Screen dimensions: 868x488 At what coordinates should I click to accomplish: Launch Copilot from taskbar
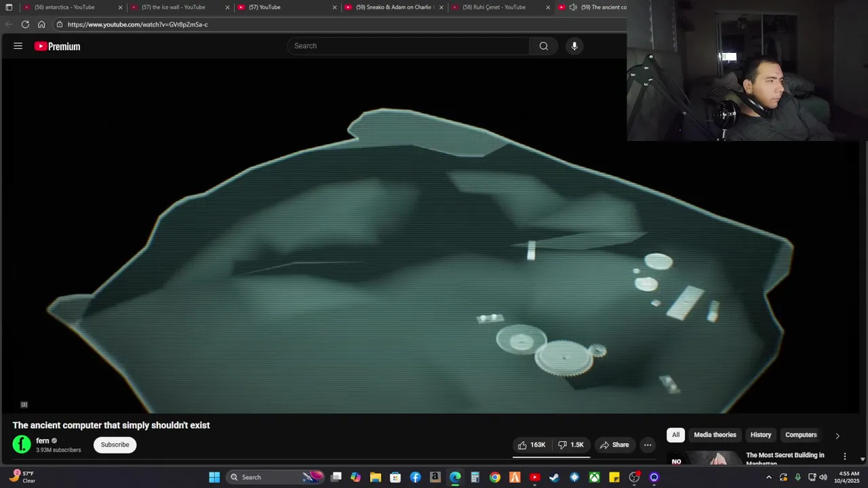355,477
